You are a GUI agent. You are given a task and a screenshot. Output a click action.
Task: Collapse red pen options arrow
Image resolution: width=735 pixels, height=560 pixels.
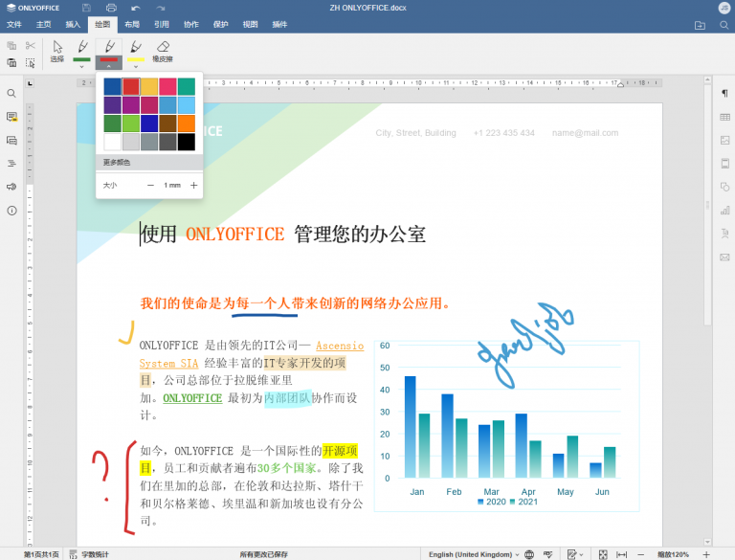109,67
